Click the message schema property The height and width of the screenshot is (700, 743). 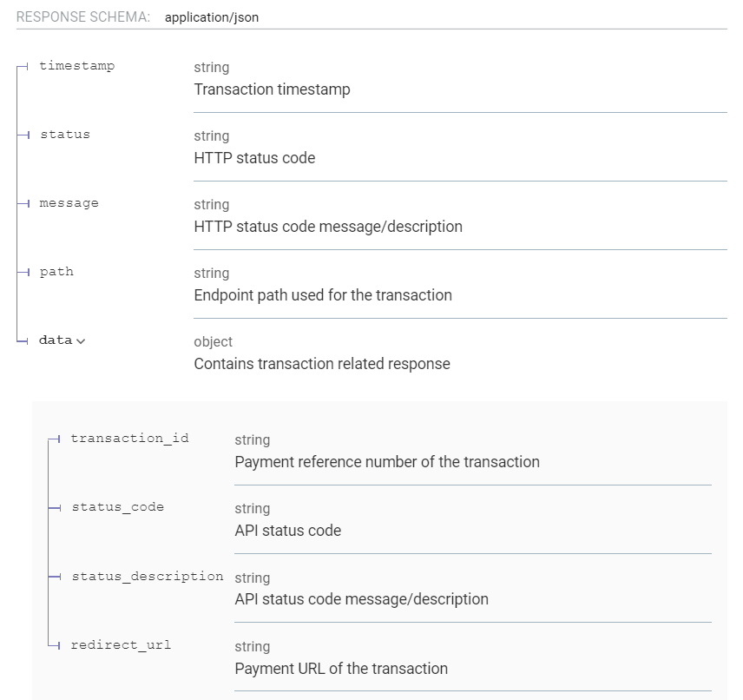tap(69, 202)
